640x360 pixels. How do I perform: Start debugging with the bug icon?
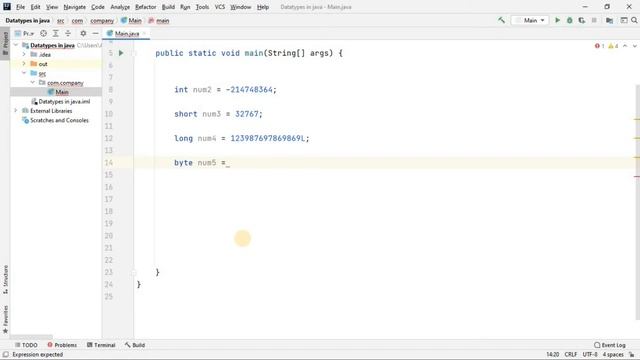569,20
